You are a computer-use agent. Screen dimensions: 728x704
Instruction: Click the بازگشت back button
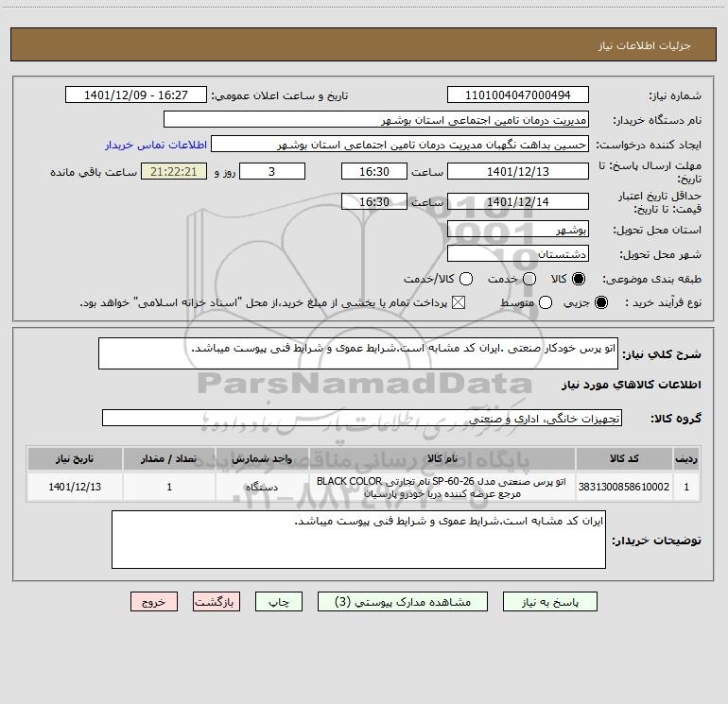click(217, 602)
